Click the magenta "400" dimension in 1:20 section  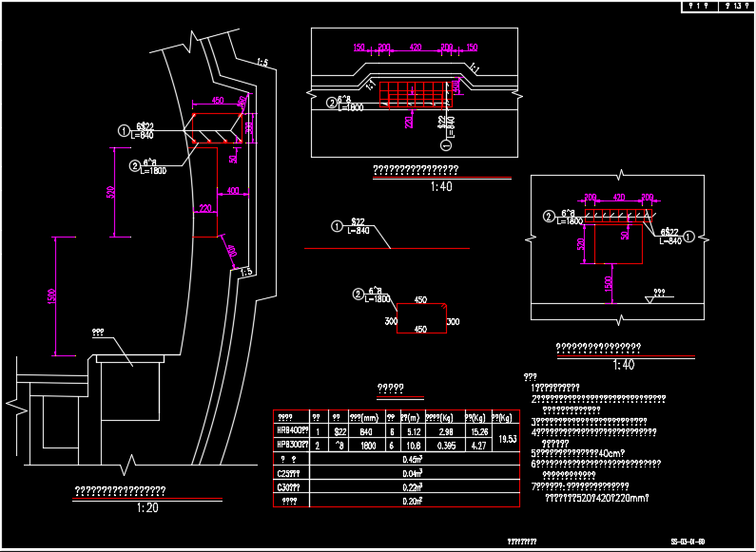233,191
